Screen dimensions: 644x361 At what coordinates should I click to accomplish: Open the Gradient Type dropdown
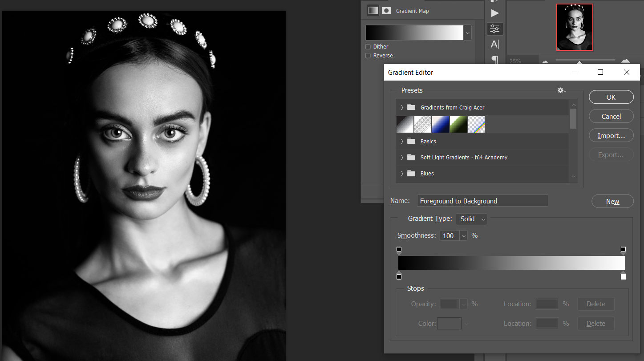(471, 219)
